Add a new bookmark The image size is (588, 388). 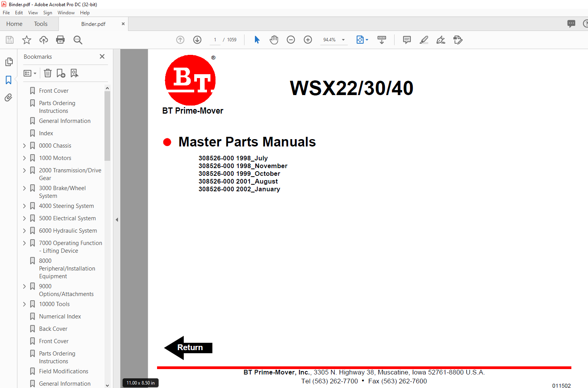coord(61,73)
